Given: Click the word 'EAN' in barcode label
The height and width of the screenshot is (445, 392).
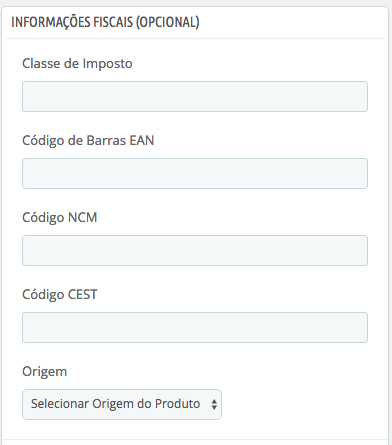Looking at the screenshot, I should click(142, 140).
